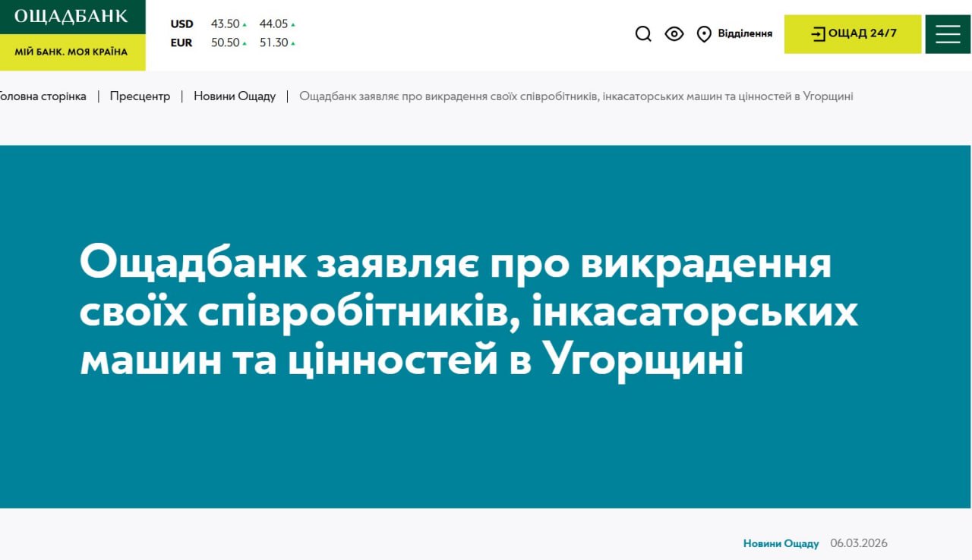Select the EUR currency label

point(181,42)
